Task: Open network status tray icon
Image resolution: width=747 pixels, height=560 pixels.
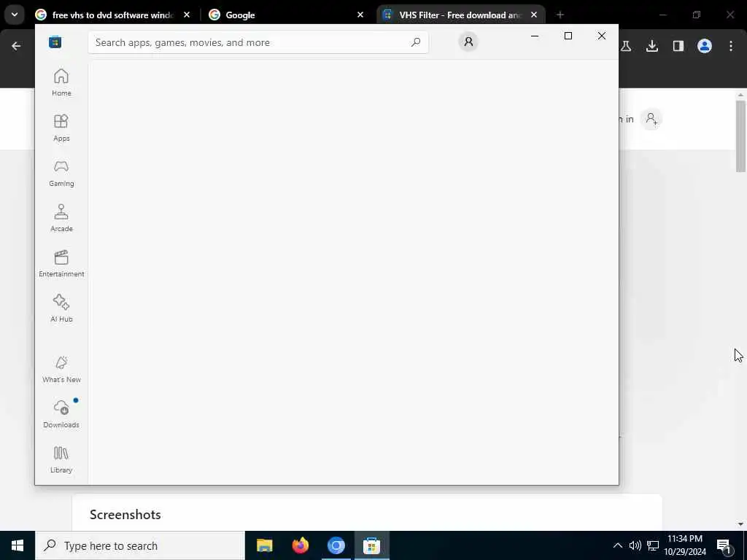Action: (x=653, y=545)
